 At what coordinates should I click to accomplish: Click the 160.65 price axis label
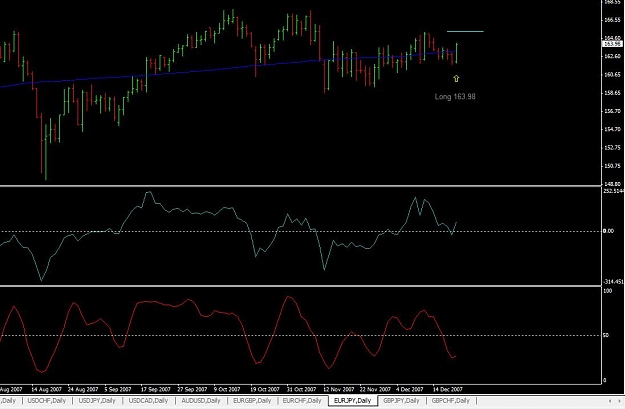[x=613, y=75]
